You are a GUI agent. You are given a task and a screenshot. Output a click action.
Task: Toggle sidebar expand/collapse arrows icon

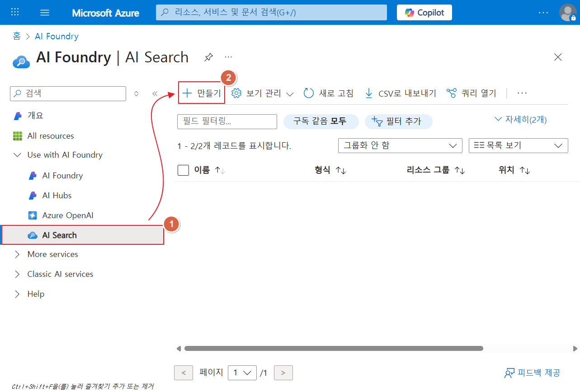(x=137, y=93)
